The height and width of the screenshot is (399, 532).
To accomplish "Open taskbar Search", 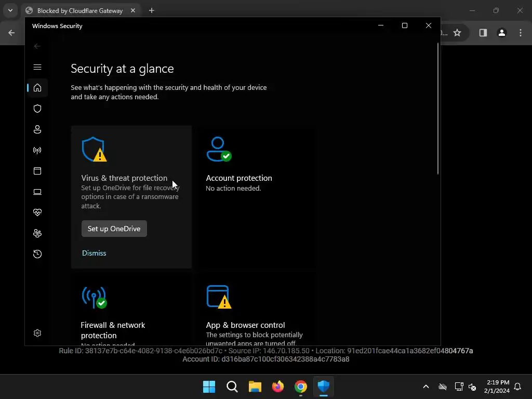I will pos(232,387).
